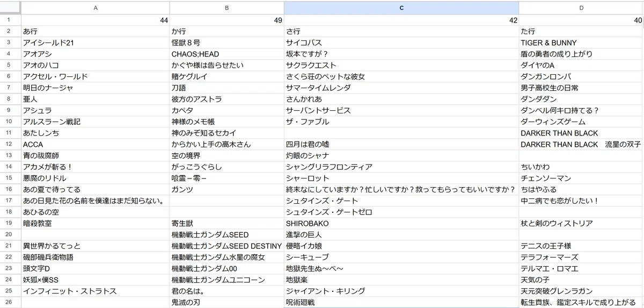This screenshot has height=308, width=644.
Task: Select column B header
Action: (x=227, y=8)
